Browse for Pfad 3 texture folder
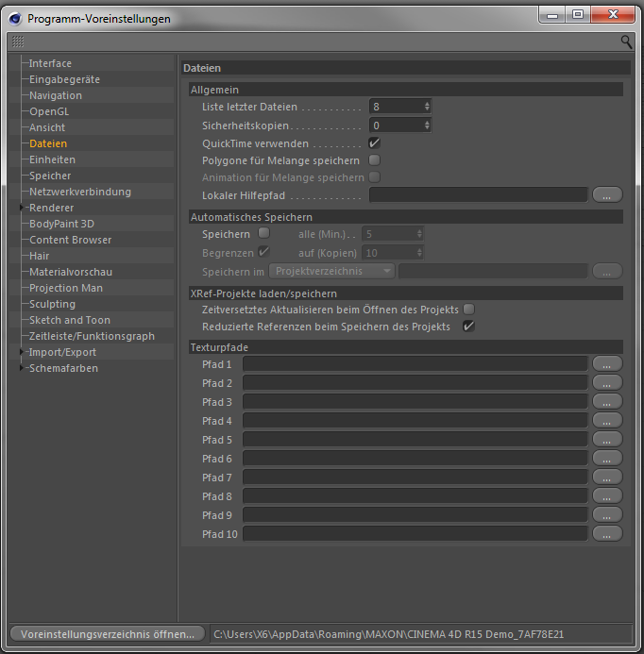The height and width of the screenshot is (654, 644). 607,401
